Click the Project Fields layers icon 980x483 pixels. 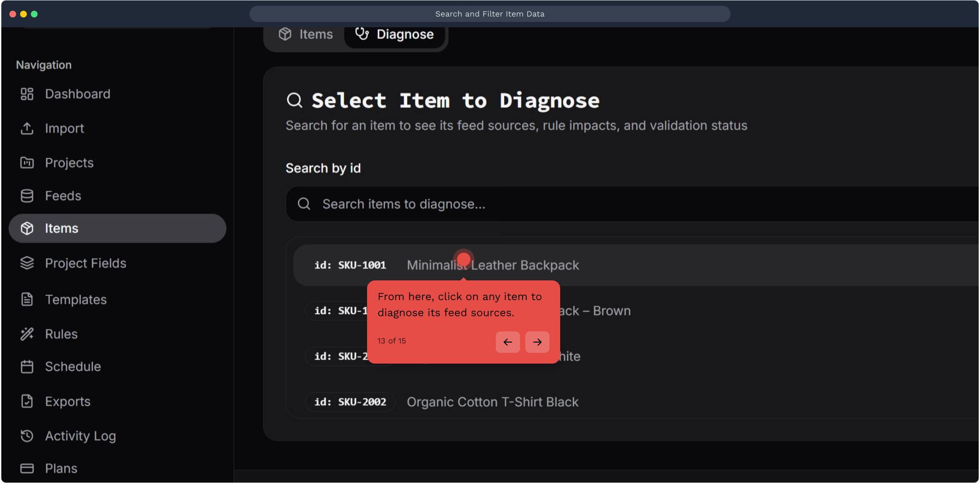[27, 263]
